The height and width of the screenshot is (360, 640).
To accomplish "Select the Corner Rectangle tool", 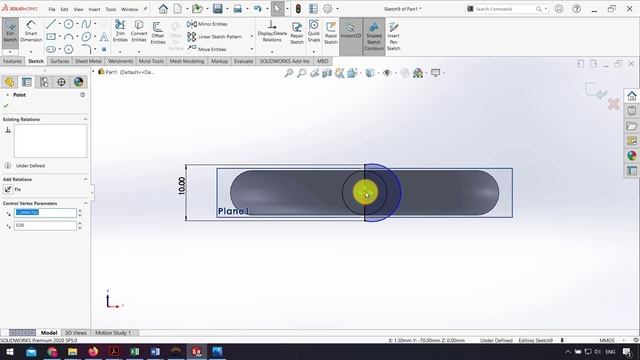I will 51,37.
